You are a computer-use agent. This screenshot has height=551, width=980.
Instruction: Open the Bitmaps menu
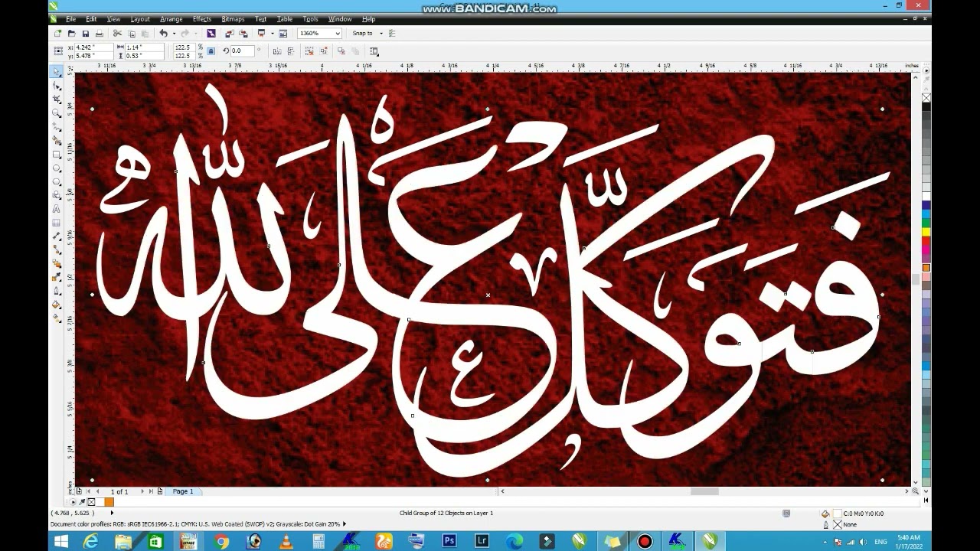pyautogui.click(x=233, y=18)
